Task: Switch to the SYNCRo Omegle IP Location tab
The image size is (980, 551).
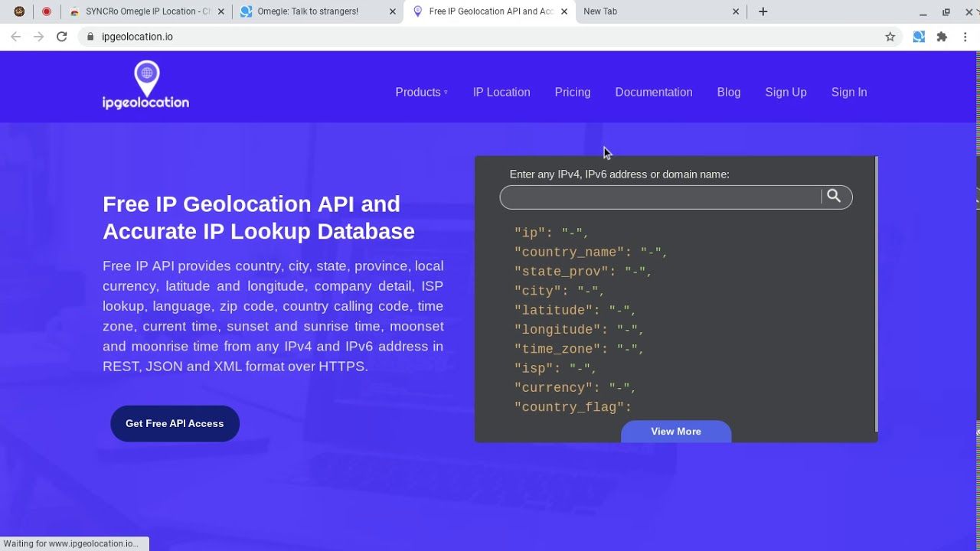Action: pyautogui.click(x=145, y=11)
